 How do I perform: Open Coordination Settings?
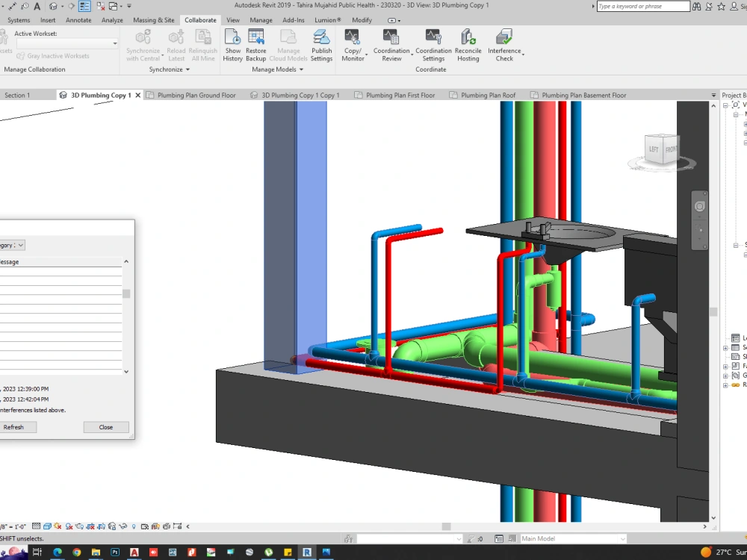433,46
